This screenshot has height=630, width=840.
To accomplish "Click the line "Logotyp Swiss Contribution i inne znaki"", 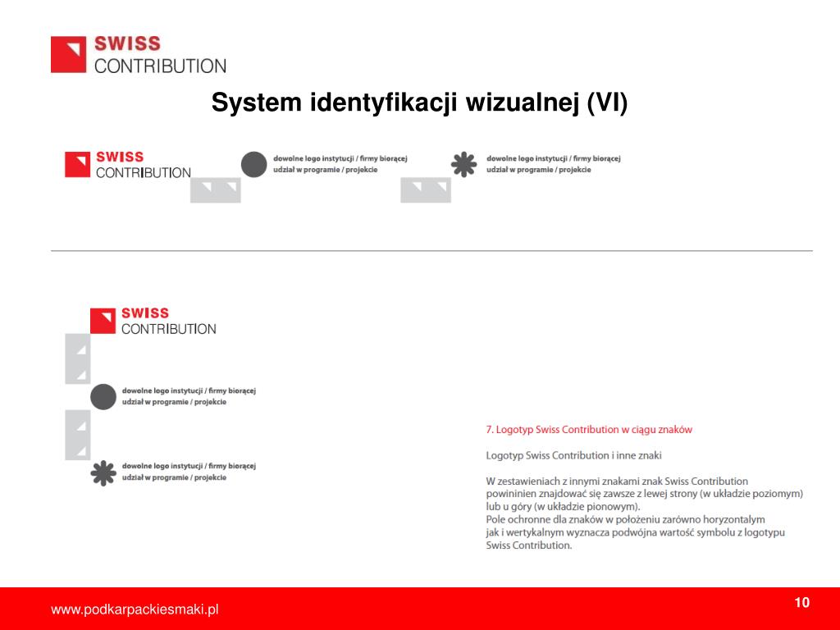I will pos(573,455).
